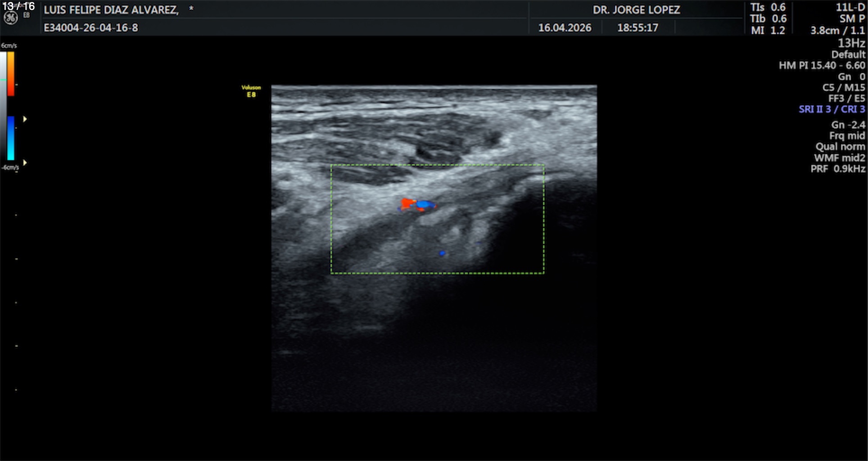Click the yellow Voluson E8 orientation marker

(x=251, y=91)
